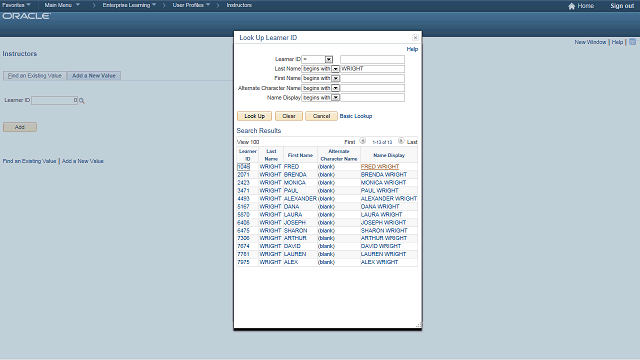The width and height of the screenshot is (640, 360).
Task: Click the Cancel button in dialog
Action: pyautogui.click(x=321, y=116)
